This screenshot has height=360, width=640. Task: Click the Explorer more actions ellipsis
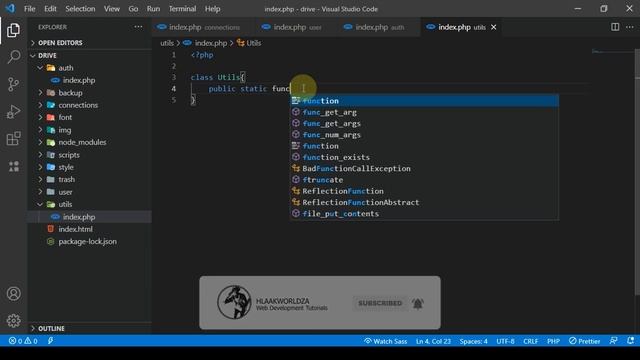[138, 27]
